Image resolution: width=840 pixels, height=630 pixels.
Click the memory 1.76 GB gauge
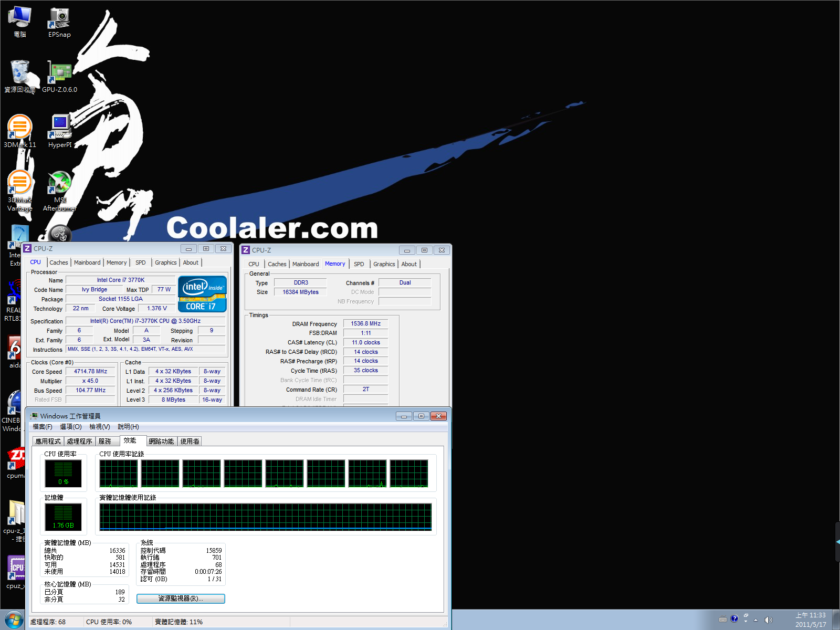64,517
